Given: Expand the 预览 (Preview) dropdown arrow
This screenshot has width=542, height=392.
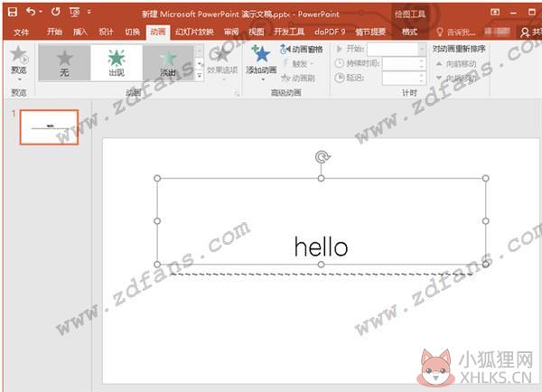Looking at the screenshot, I should click(x=19, y=79).
